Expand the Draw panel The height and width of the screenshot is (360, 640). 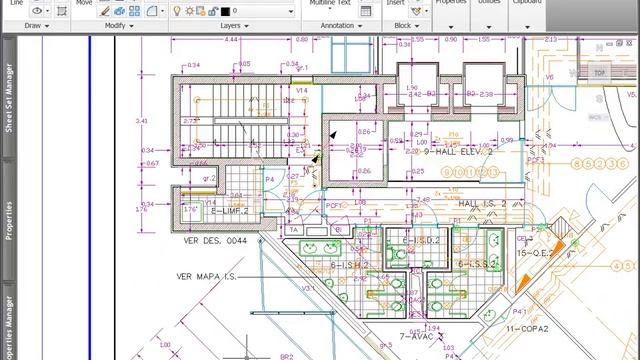point(37,26)
